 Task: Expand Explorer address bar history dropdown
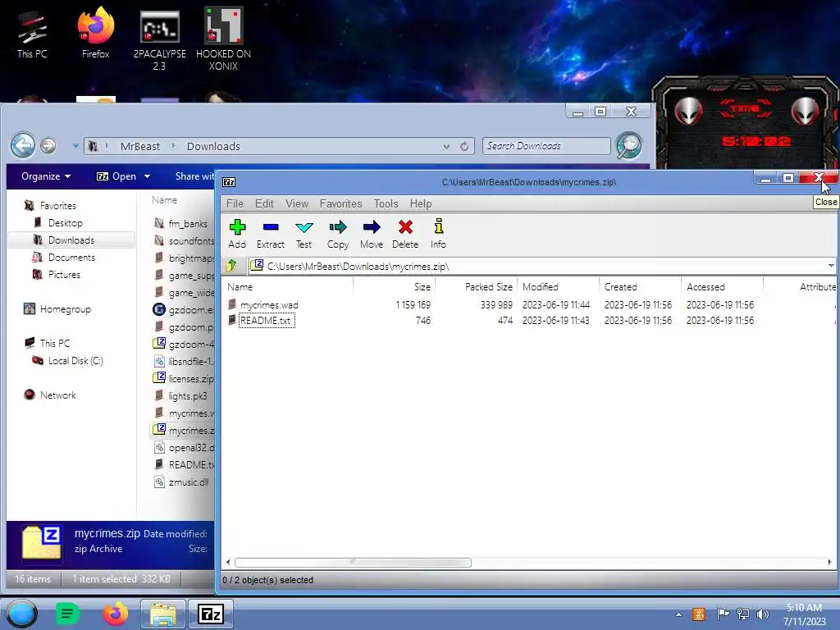pyautogui.click(x=446, y=146)
